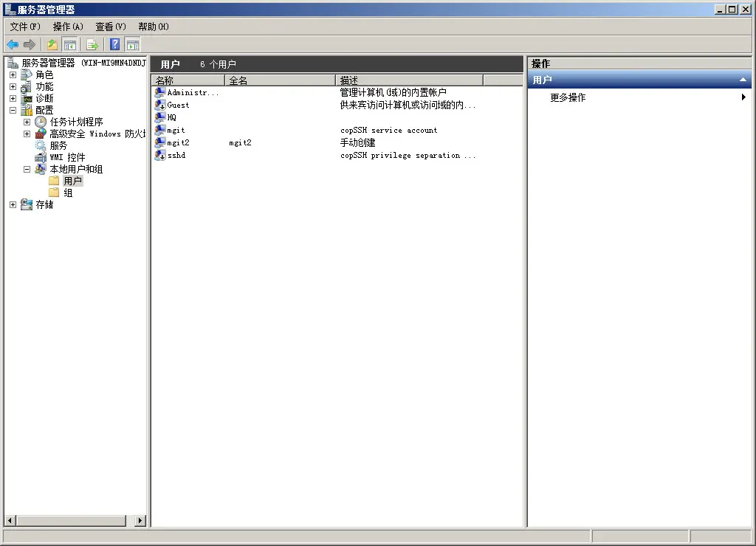Image resolution: width=756 pixels, height=546 pixels.
Task: Open Help via the question mark icon
Action: point(114,45)
